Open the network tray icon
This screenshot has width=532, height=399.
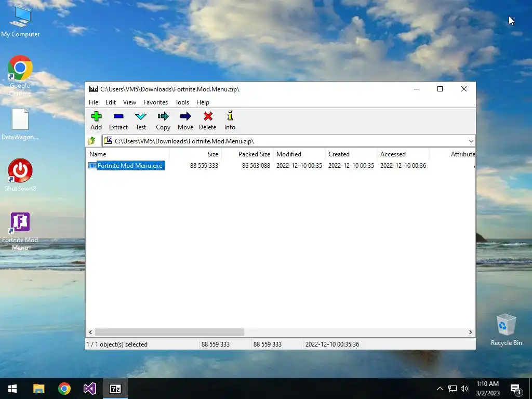point(453,389)
